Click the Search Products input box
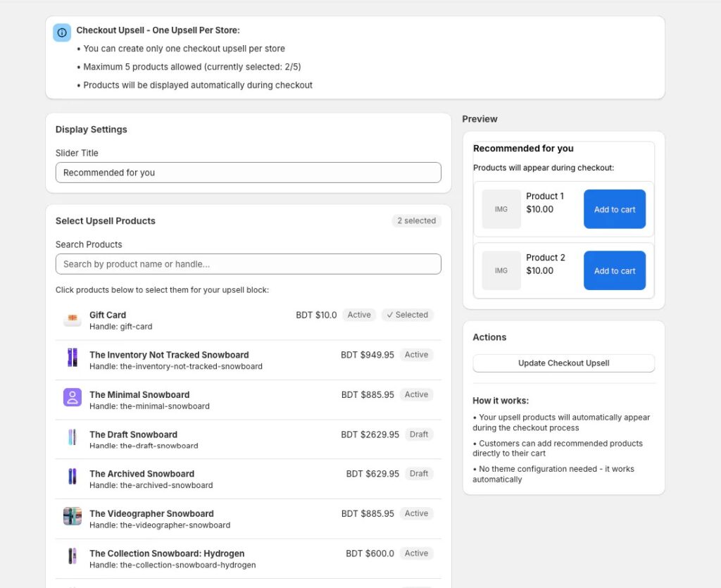The width and height of the screenshot is (721, 588). (x=248, y=264)
